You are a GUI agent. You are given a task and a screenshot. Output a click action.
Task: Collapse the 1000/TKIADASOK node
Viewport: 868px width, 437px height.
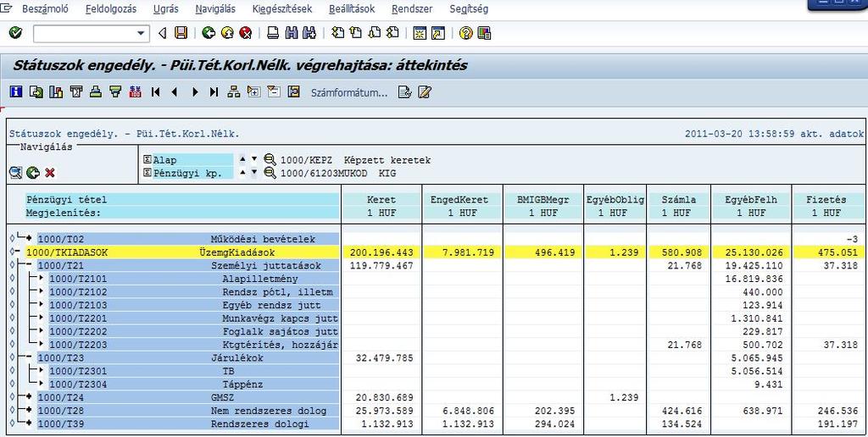[x=19, y=252]
